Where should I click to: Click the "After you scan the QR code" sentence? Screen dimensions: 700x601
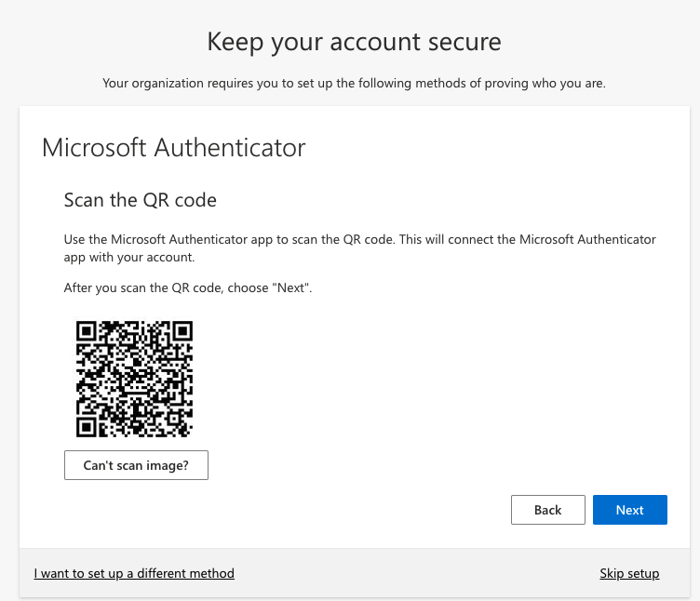(x=188, y=288)
